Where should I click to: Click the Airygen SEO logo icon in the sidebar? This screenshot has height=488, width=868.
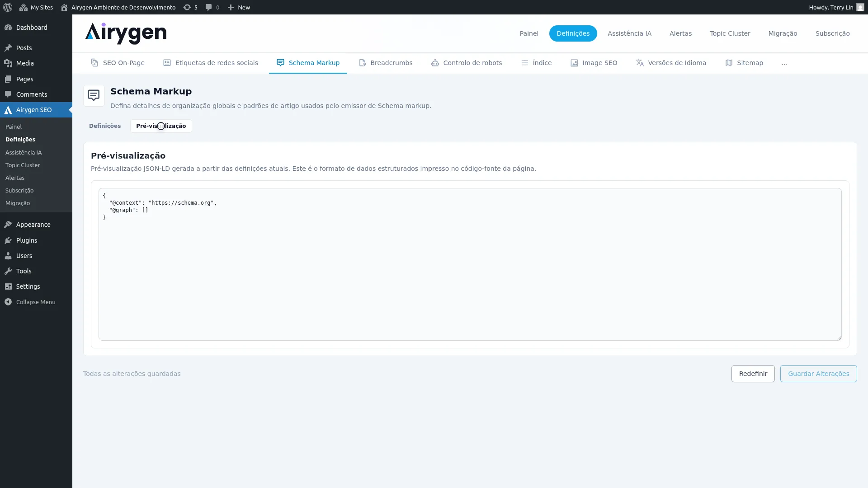pyautogui.click(x=8, y=110)
